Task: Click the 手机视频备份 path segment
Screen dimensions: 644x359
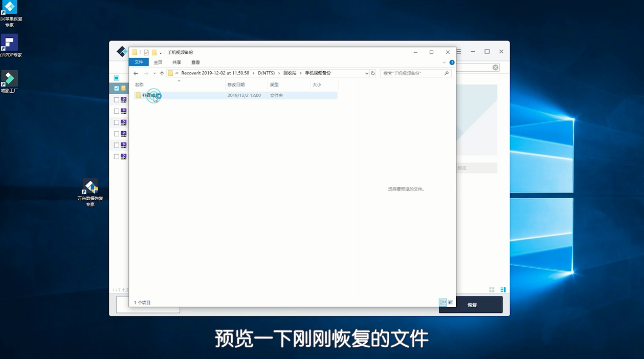Action: (318, 73)
